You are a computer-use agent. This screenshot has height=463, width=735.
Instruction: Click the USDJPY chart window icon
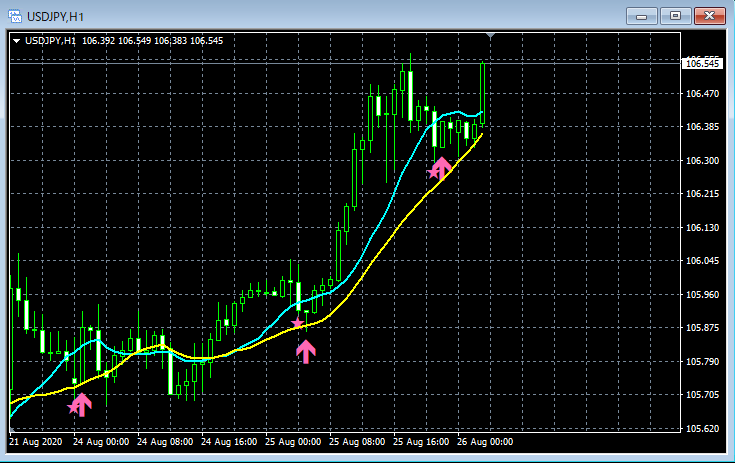[15, 16]
